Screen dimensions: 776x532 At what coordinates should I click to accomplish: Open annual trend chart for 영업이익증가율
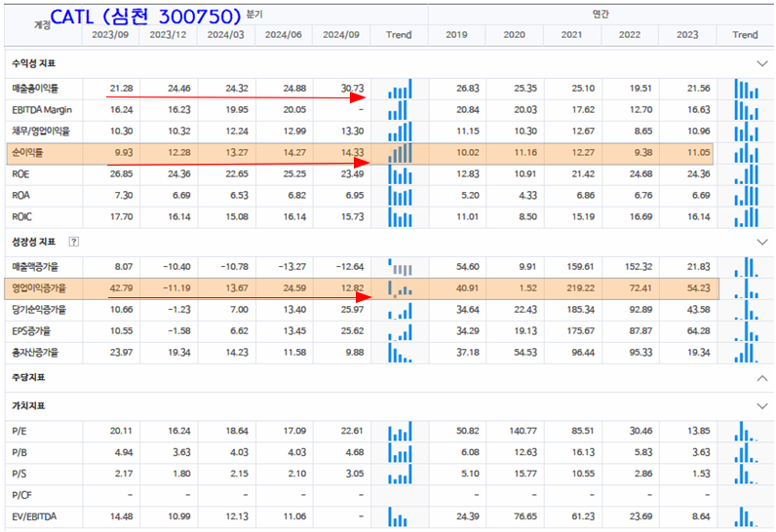745,288
